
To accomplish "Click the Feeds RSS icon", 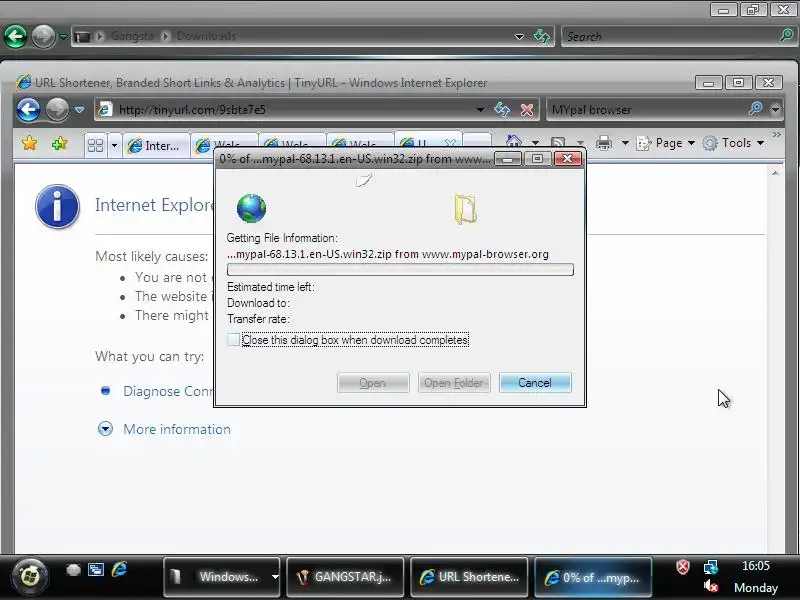I will [558, 143].
